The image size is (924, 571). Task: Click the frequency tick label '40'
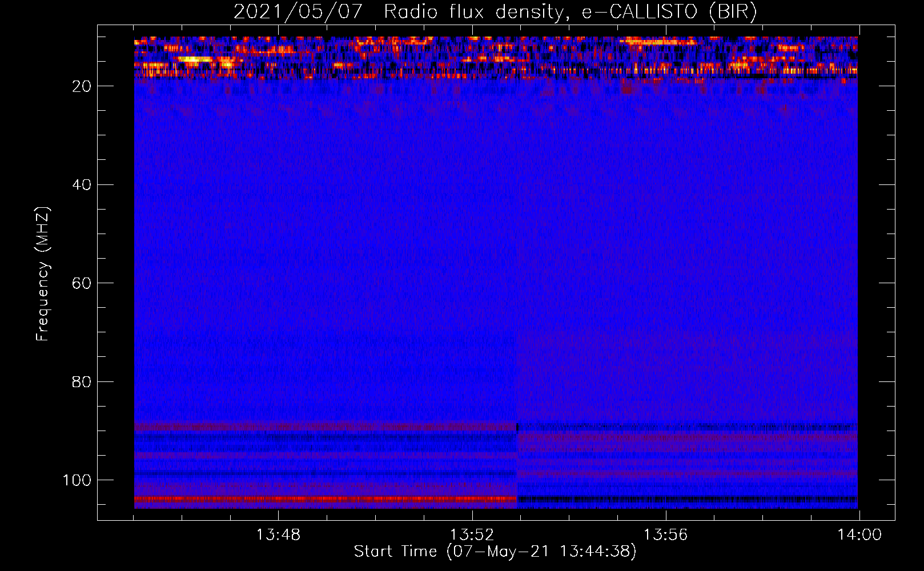82,184
